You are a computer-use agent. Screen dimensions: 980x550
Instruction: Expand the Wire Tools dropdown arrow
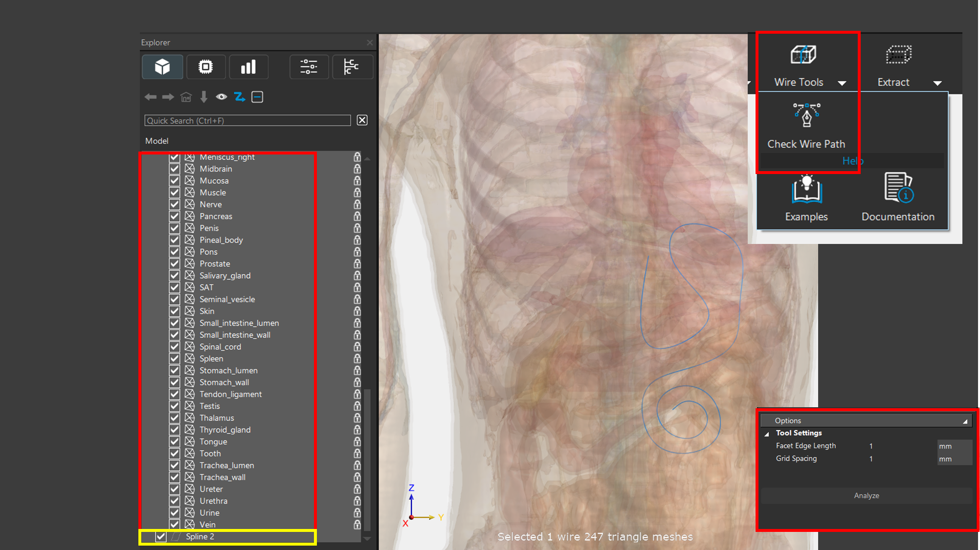(x=842, y=83)
